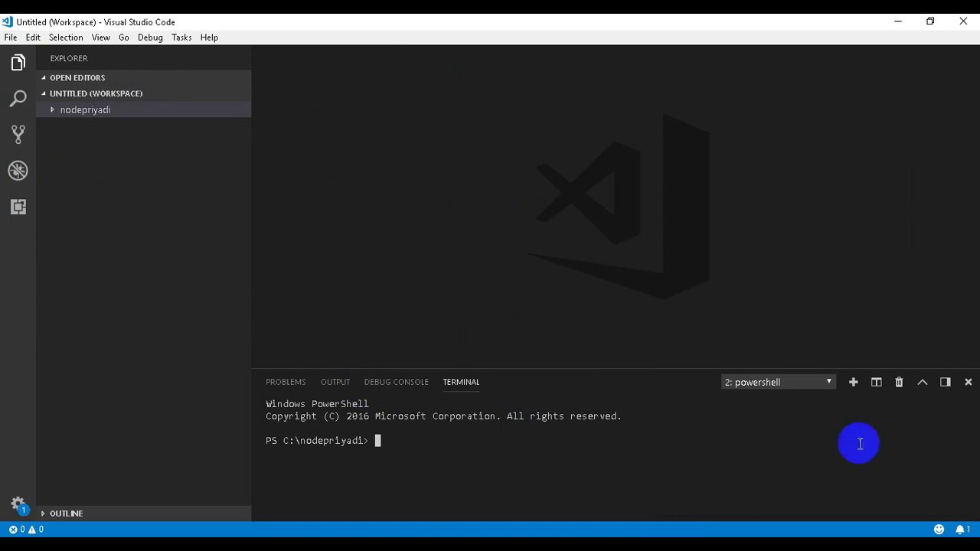Create a new terminal with plus icon
The image size is (980, 551).
tap(853, 382)
